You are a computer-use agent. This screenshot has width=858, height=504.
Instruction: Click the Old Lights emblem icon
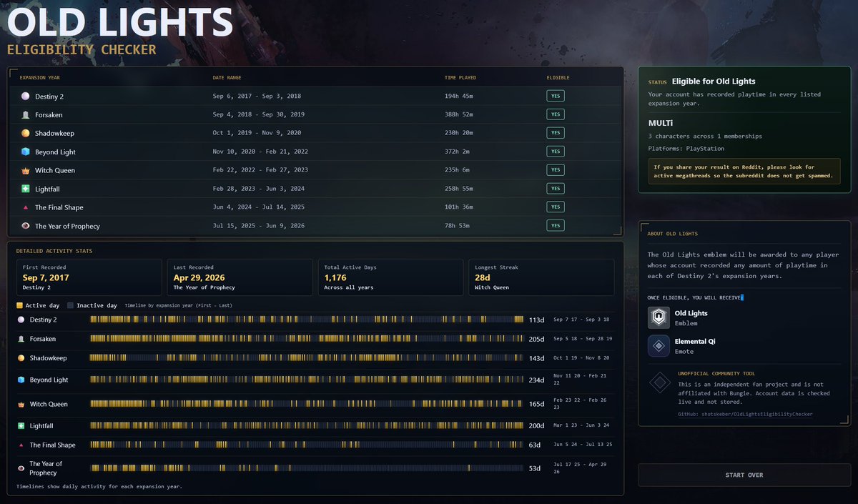tap(659, 318)
